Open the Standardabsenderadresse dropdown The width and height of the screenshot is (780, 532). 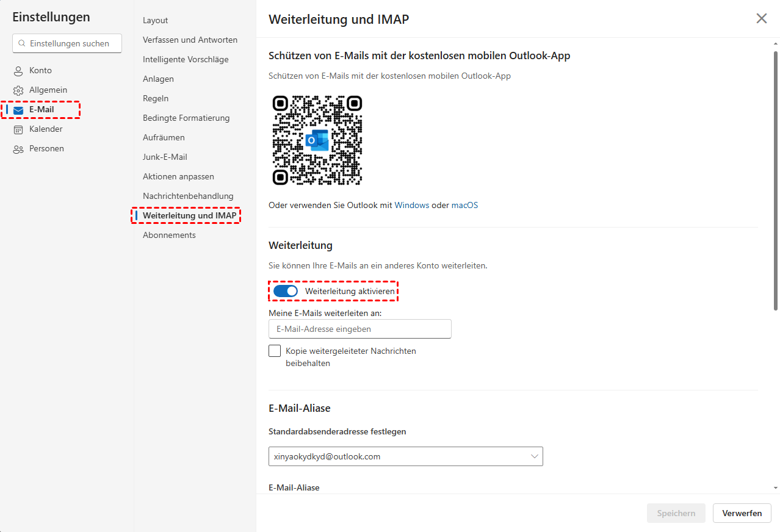[406, 456]
